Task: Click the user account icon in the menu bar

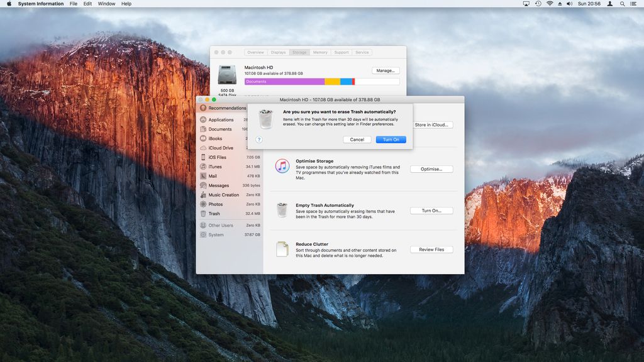Action: (609, 4)
